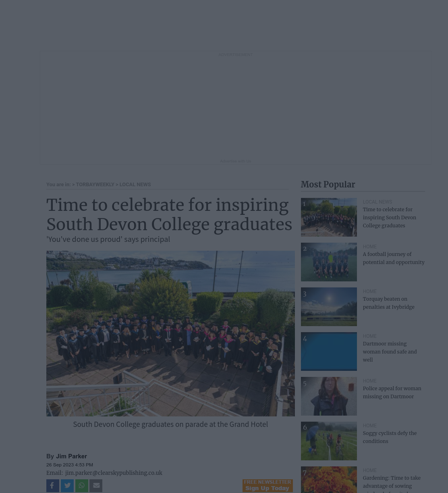The image size is (448, 493).
Task: Click the cyclists thumbnail number 6
Action: pyautogui.click(x=329, y=441)
